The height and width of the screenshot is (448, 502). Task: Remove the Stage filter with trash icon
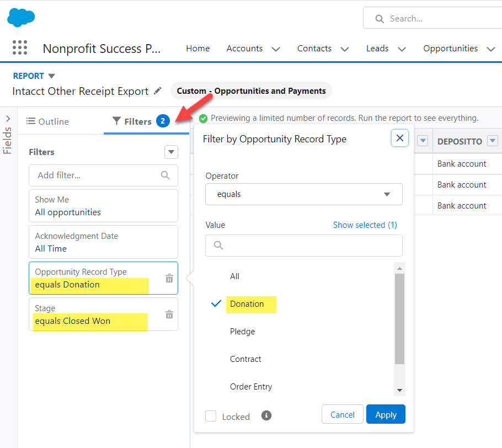coord(169,314)
